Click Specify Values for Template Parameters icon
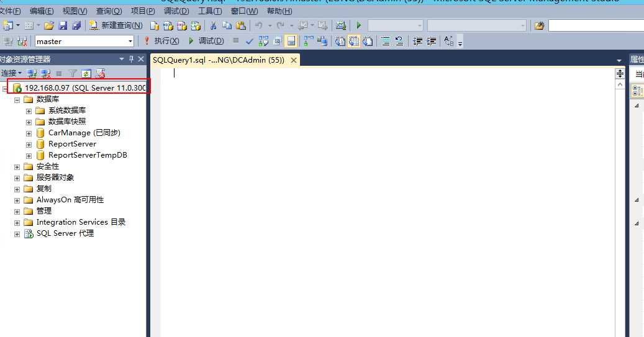 (449, 41)
